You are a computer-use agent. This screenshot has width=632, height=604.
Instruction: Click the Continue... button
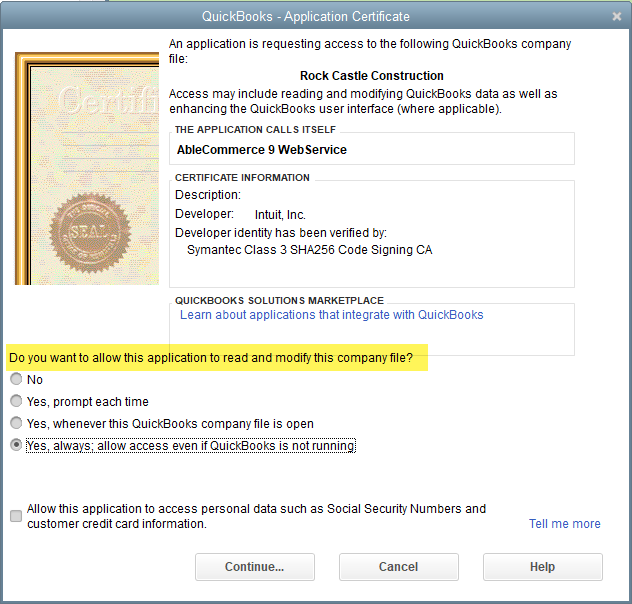255,567
